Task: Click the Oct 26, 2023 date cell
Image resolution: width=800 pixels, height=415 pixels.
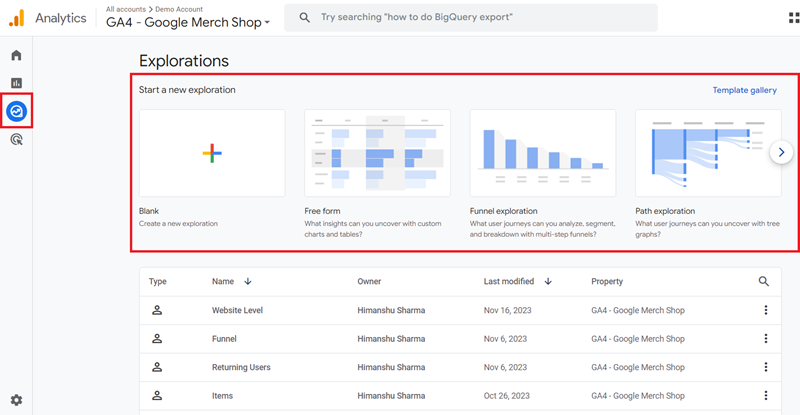Action: click(x=507, y=396)
